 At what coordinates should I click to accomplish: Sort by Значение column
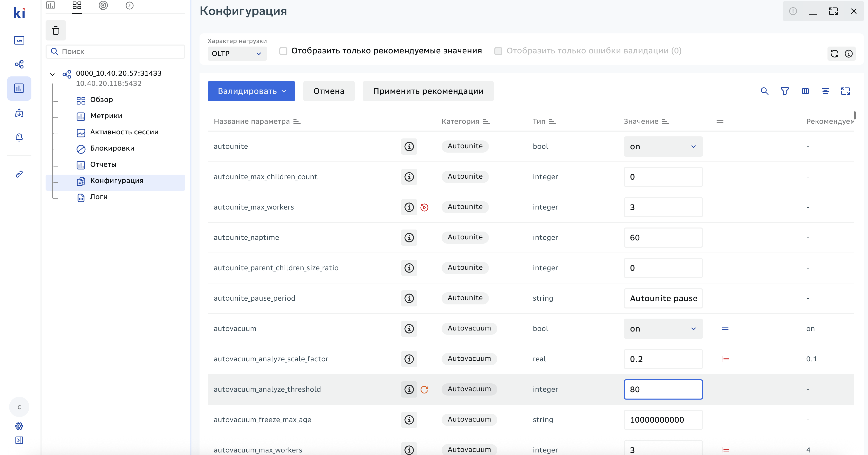click(x=665, y=121)
